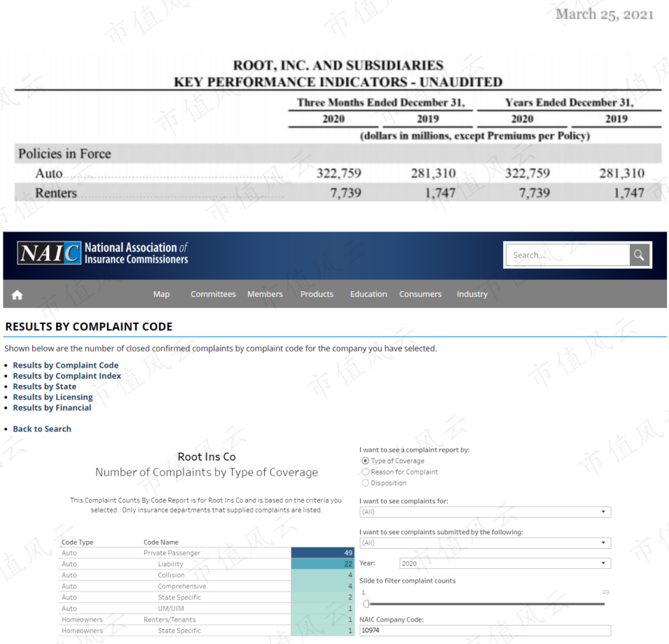
Task: Open the Year dropdown showing 2020
Action: 505,563
